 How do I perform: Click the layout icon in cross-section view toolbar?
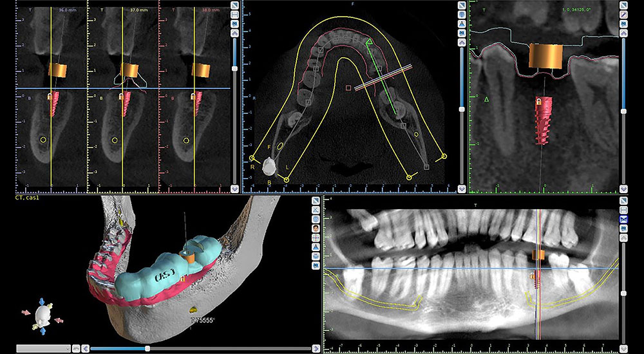(x=234, y=14)
